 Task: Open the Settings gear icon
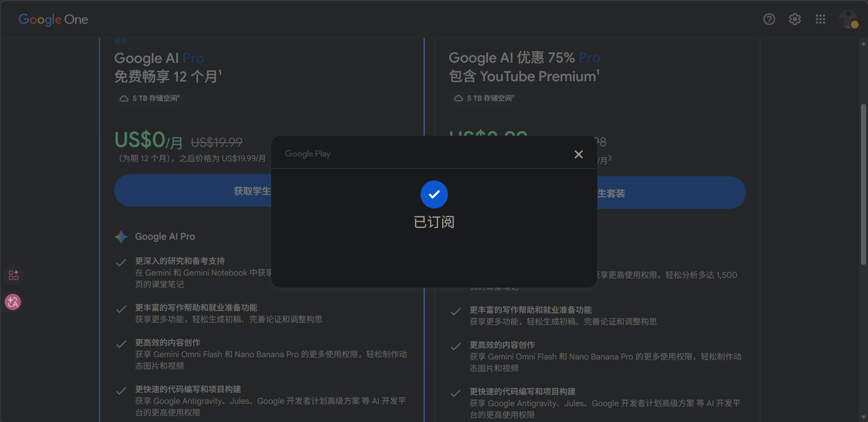tap(795, 19)
